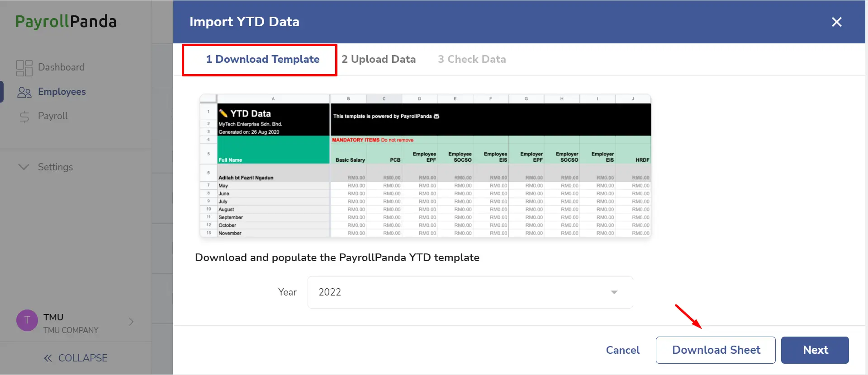Click the Next button

coord(815,350)
